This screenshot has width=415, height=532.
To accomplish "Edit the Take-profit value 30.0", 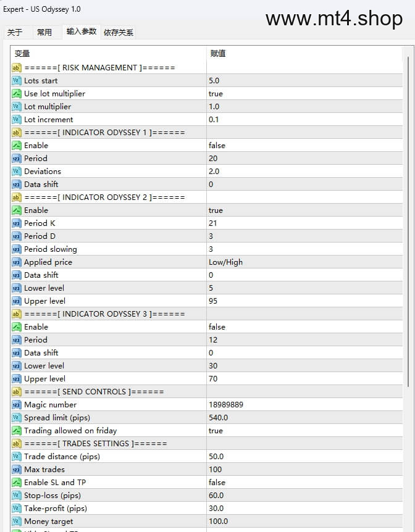I will tap(304, 509).
